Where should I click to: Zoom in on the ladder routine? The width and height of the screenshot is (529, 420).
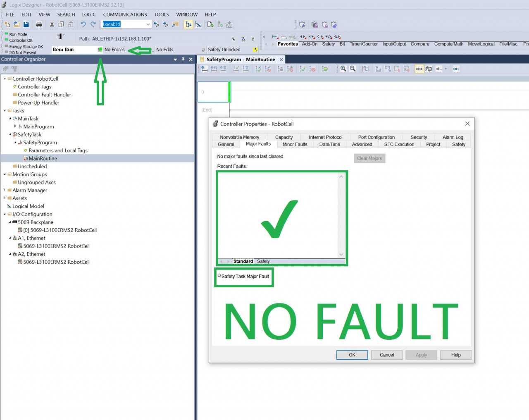[x=343, y=69]
